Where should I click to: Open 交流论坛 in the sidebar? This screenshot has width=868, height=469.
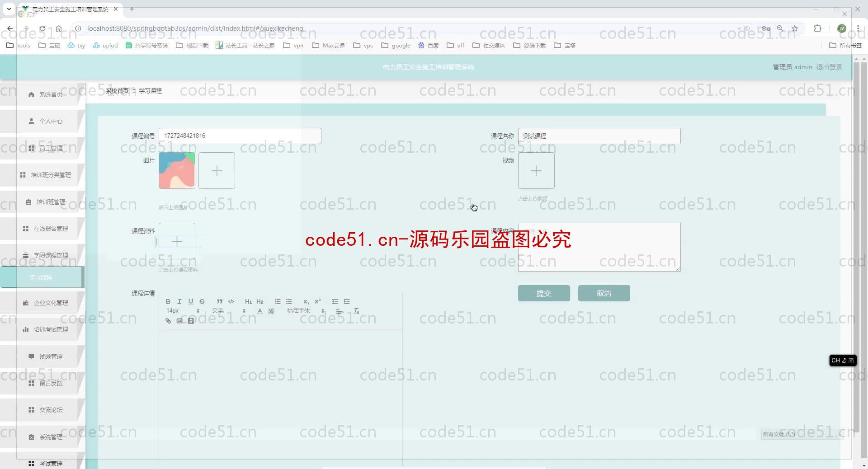click(43, 410)
